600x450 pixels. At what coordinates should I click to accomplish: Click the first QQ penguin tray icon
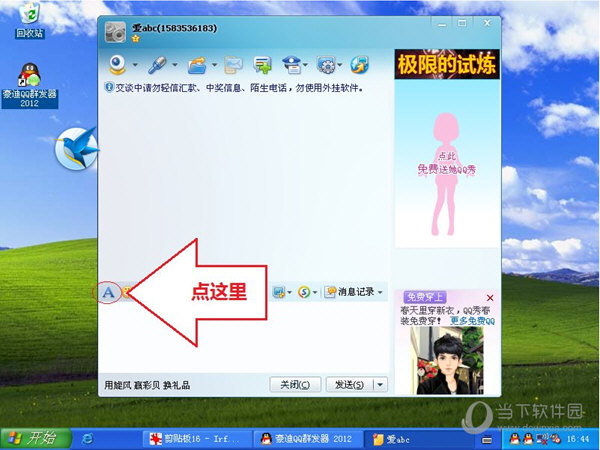coord(515,439)
